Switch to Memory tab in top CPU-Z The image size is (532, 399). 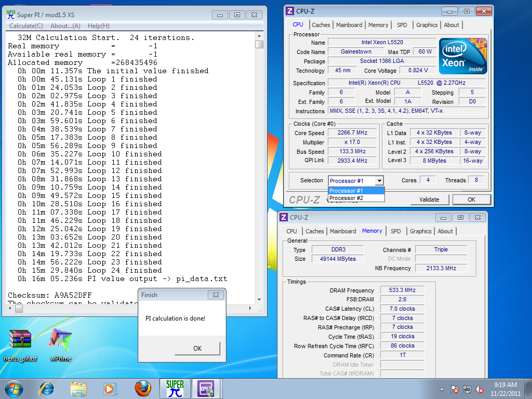[378, 25]
